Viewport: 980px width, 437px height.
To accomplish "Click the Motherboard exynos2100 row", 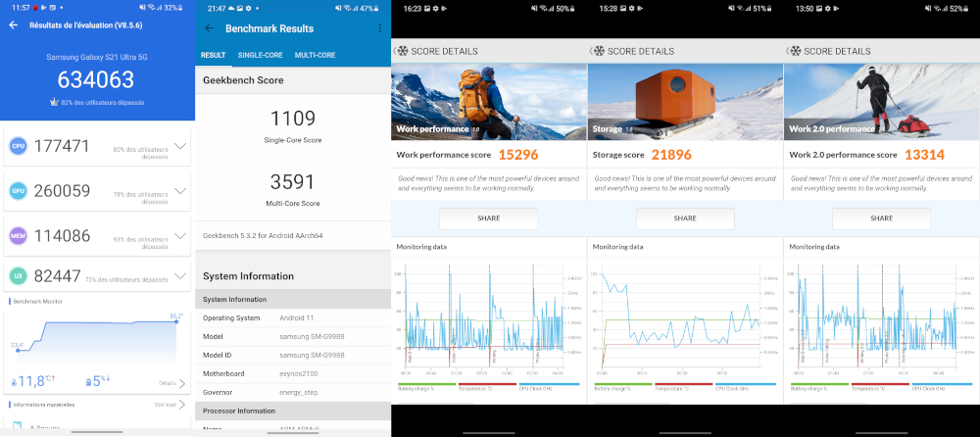I will click(292, 374).
